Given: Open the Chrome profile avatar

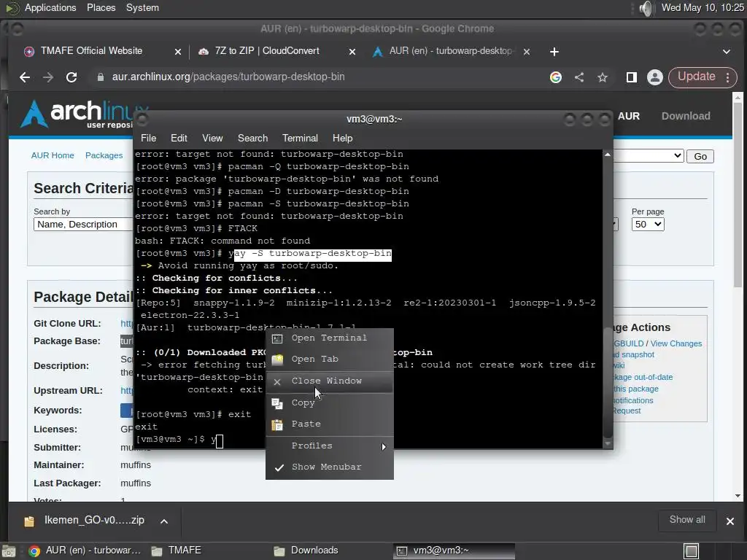Looking at the screenshot, I should (x=655, y=77).
